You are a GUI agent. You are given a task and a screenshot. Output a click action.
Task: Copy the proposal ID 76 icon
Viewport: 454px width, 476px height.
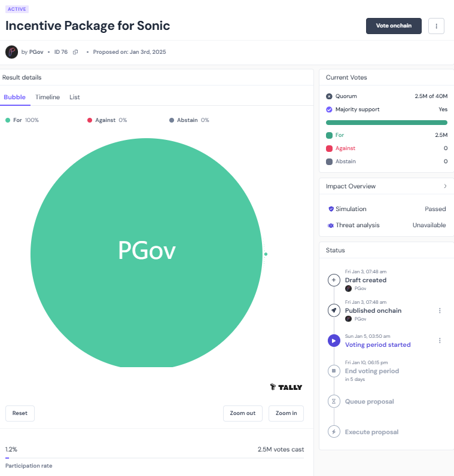click(75, 52)
